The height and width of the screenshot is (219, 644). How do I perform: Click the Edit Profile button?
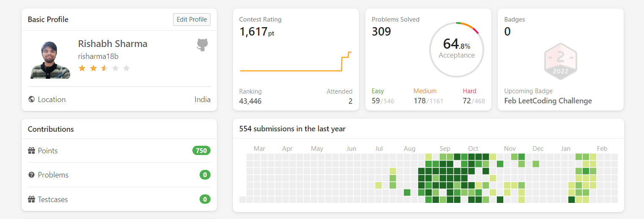pyautogui.click(x=192, y=19)
